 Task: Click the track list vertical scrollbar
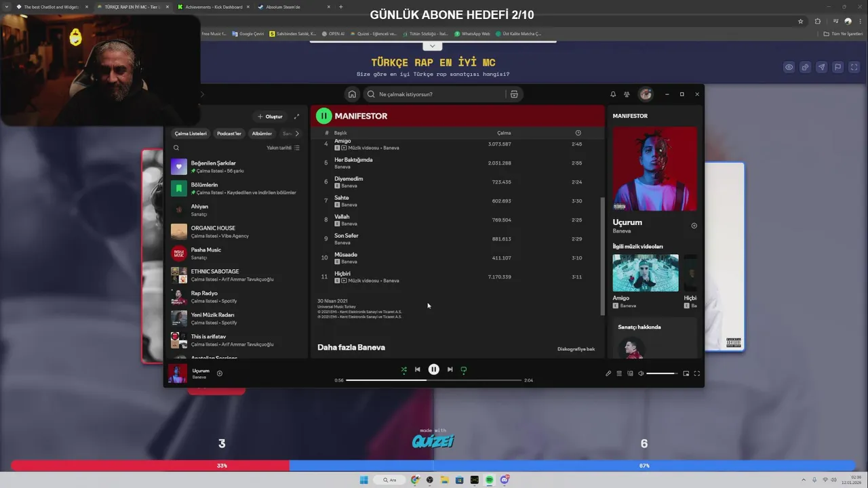pyautogui.click(x=602, y=256)
